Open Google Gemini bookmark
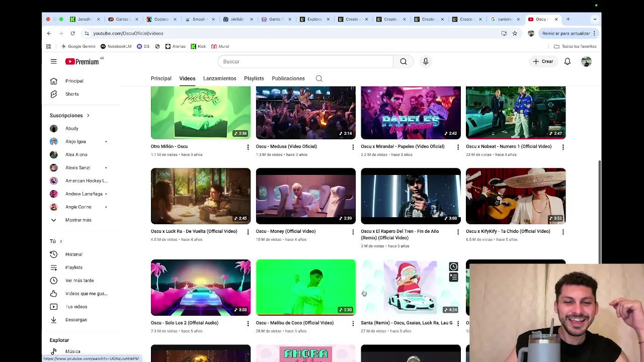Viewport: 644px width, 362px height. (x=78, y=46)
